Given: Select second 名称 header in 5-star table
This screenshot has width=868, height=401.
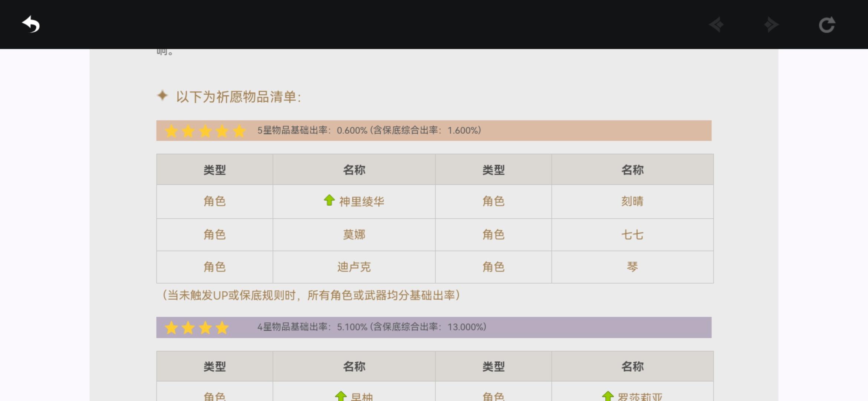Looking at the screenshot, I should tap(632, 170).
